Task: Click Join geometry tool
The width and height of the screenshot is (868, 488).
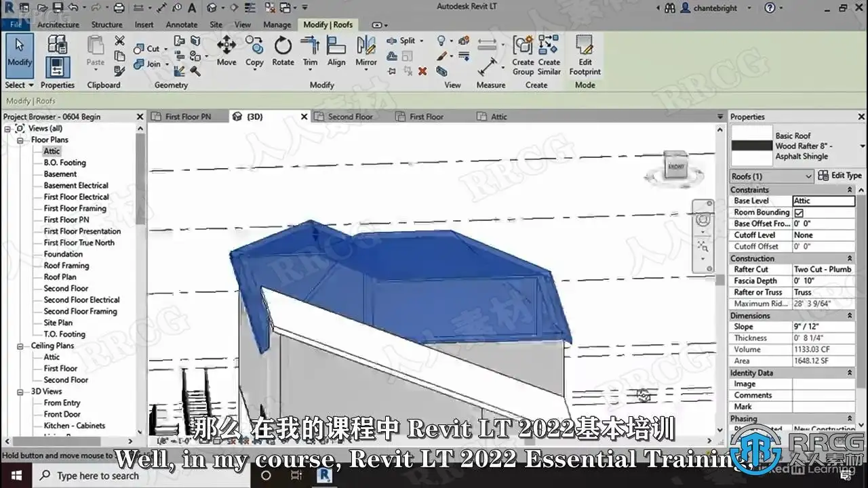Action: click(149, 64)
